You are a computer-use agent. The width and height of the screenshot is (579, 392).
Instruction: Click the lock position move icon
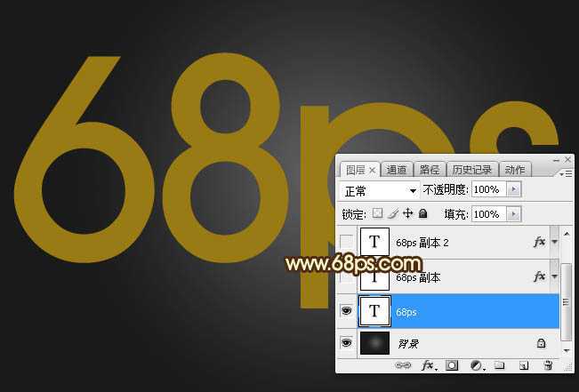[x=407, y=214]
